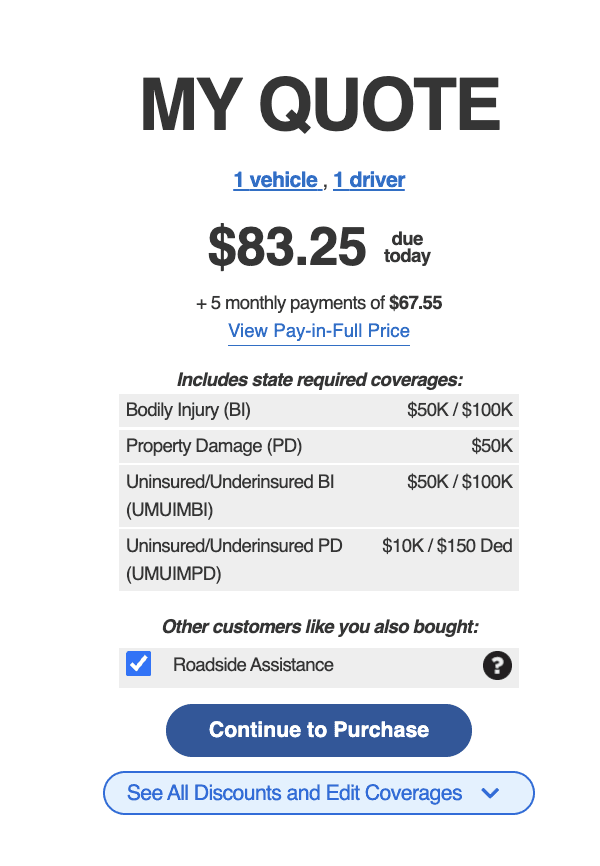Select the Bodily Injury (BI) coverage label

click(187, 410)
